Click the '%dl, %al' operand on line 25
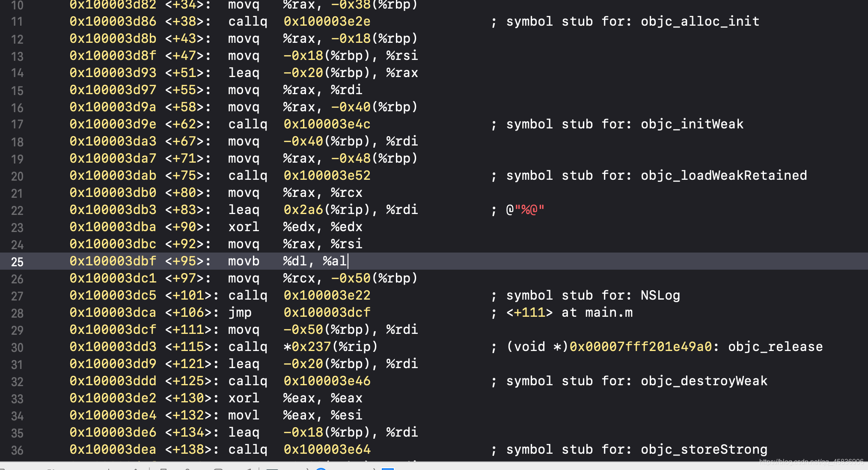Viewport: 868px width, 470px height. coord(315,261)
